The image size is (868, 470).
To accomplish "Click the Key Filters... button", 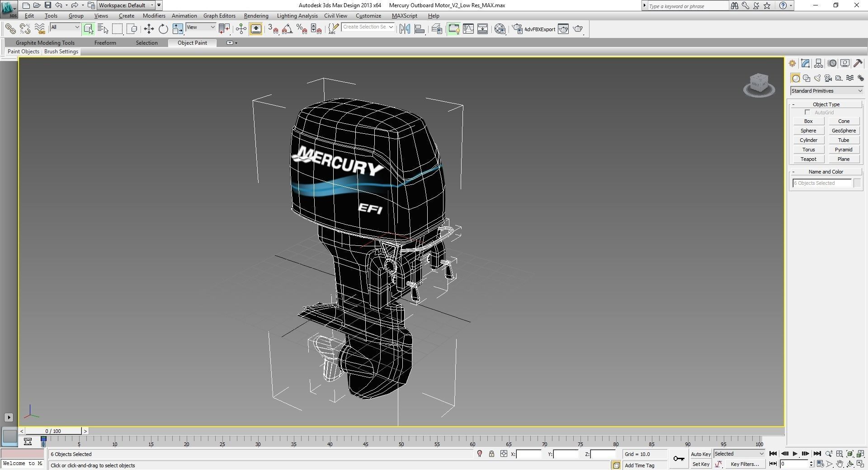I will click(745, 464).
